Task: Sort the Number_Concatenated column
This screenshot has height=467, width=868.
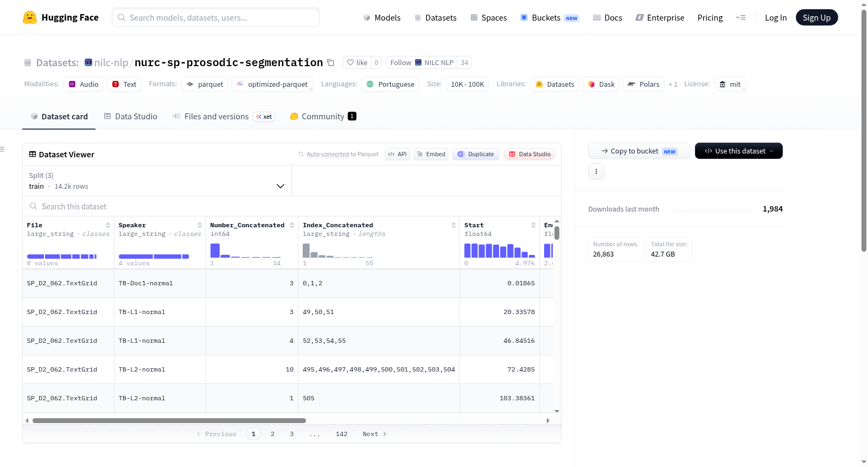Action: [x=292, y=225]
